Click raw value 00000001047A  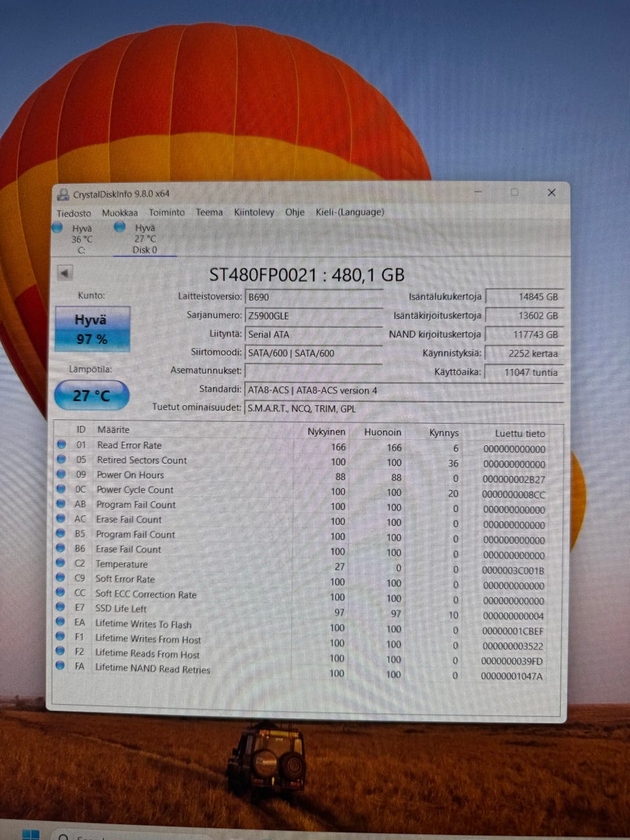tap(512, 677)
